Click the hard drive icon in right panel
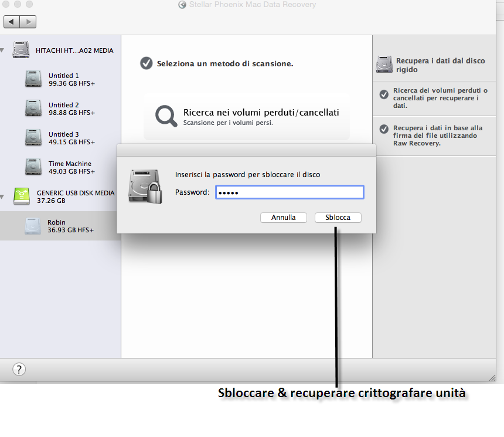 click(384, 64)
